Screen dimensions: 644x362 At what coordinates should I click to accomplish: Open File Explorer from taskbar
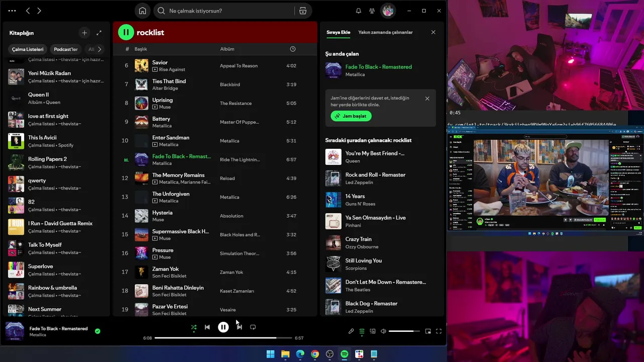point(285,354)
